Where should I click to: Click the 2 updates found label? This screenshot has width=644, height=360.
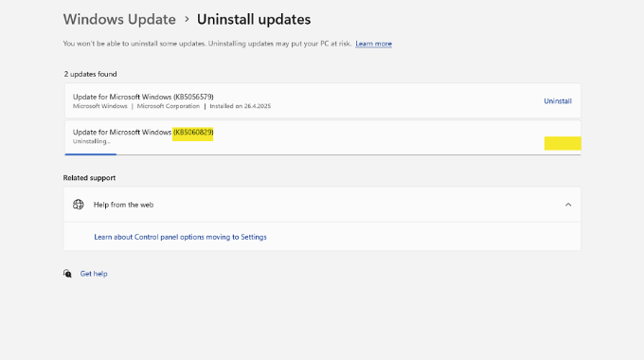90,74
